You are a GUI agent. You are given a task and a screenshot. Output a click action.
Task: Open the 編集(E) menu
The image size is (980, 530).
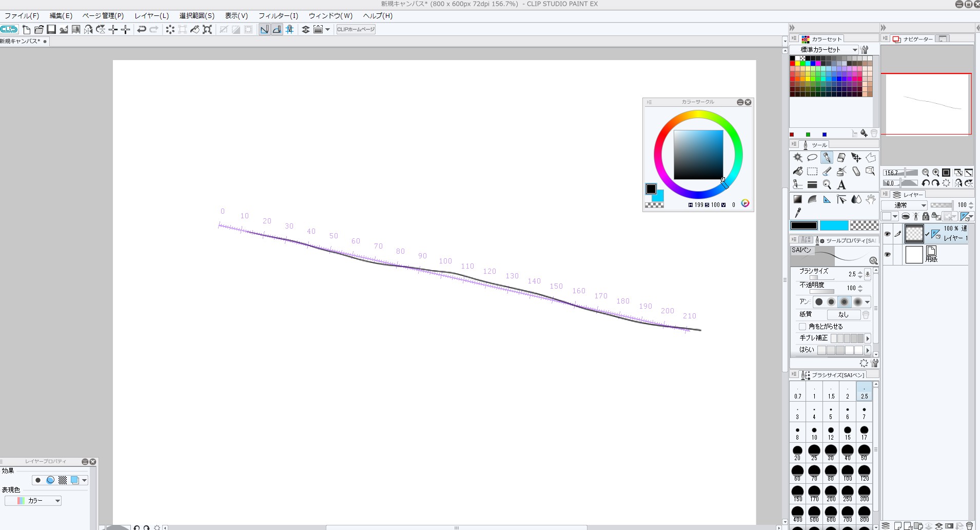(x=61, y=15)
